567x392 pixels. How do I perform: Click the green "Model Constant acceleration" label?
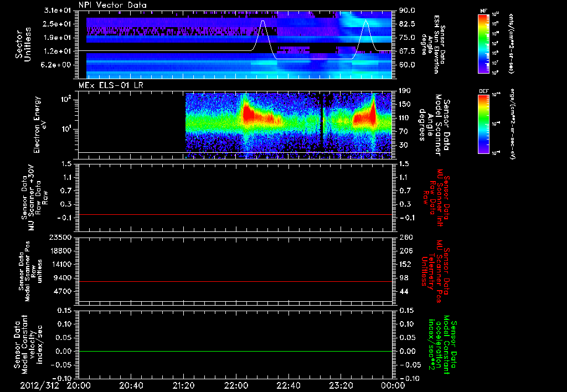pyautogui.click(x=442, y=344)
